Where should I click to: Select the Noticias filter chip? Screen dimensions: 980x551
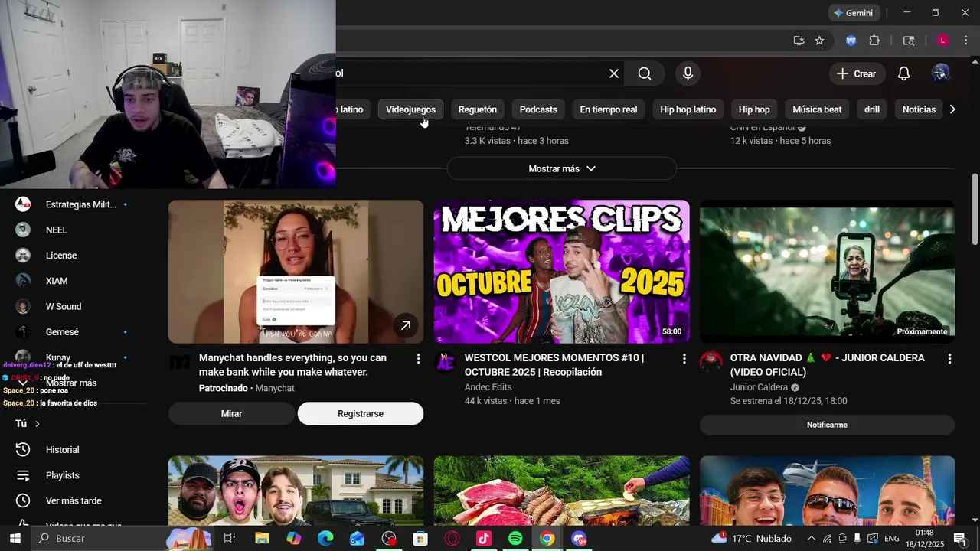coord(919,109)
